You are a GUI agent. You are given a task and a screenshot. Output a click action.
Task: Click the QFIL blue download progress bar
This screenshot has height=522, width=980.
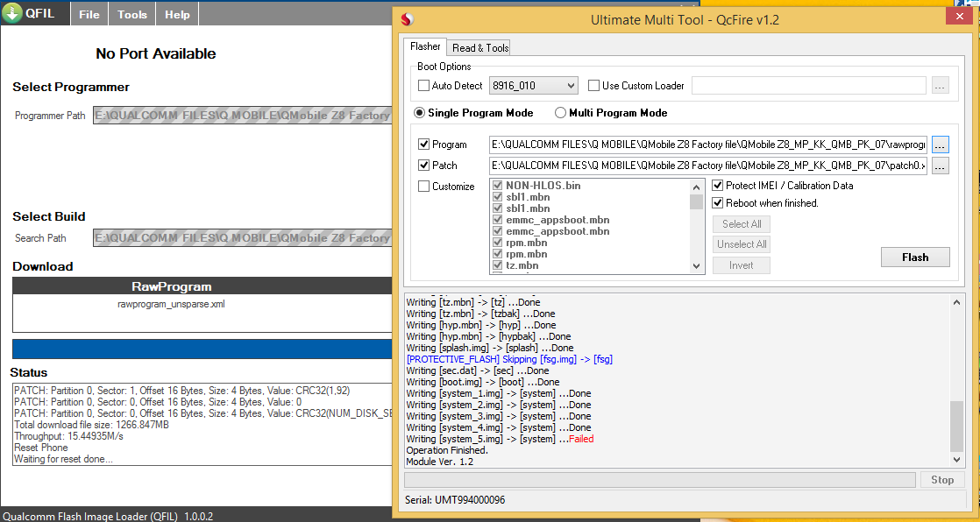coord(202,349)
